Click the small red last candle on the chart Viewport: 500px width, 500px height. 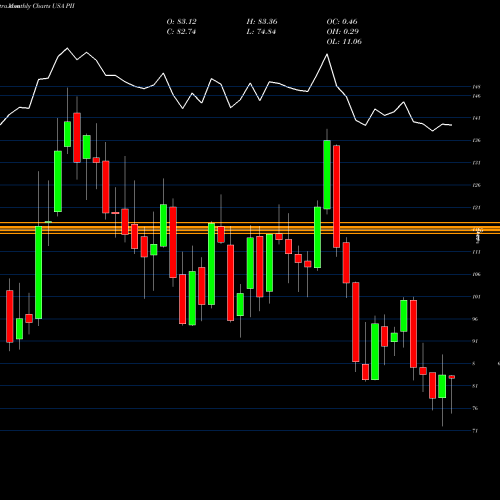(452, 377)
